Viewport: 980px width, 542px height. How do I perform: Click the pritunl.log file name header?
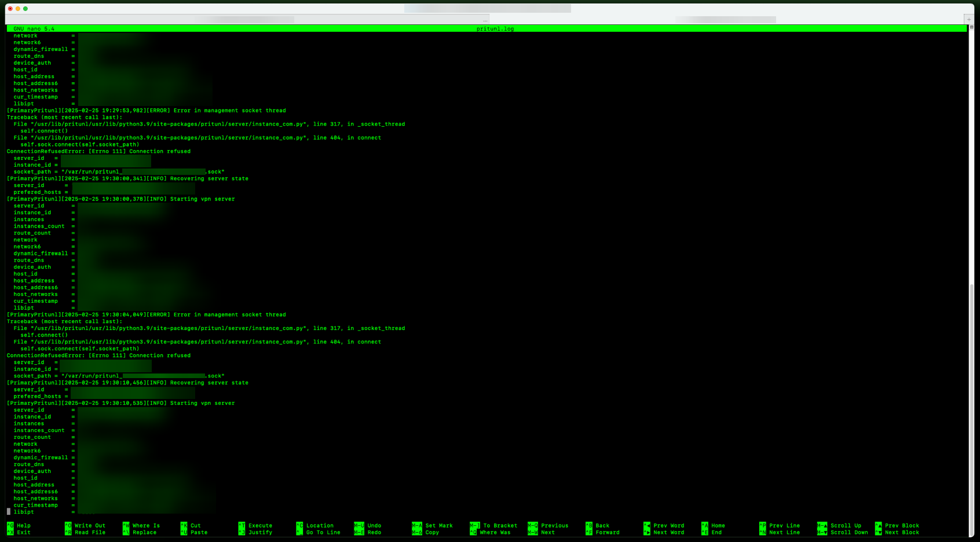click(495, 28)
